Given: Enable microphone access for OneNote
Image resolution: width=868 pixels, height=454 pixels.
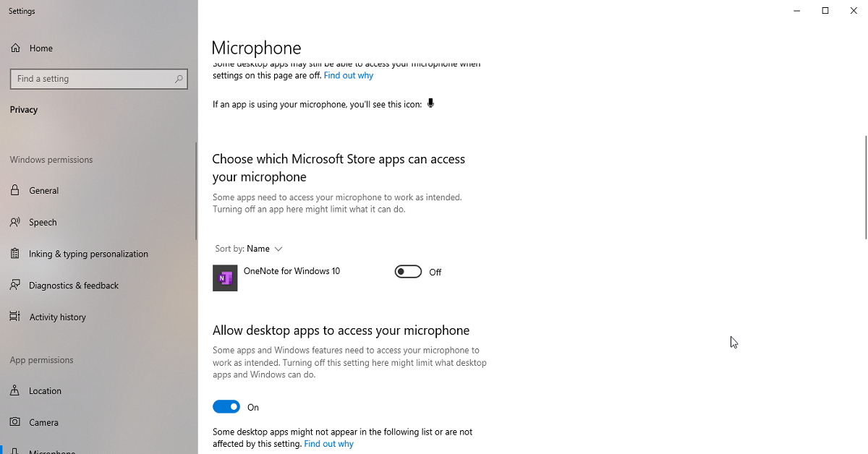Looking at the screenshot, I should (x=407, y=271).
